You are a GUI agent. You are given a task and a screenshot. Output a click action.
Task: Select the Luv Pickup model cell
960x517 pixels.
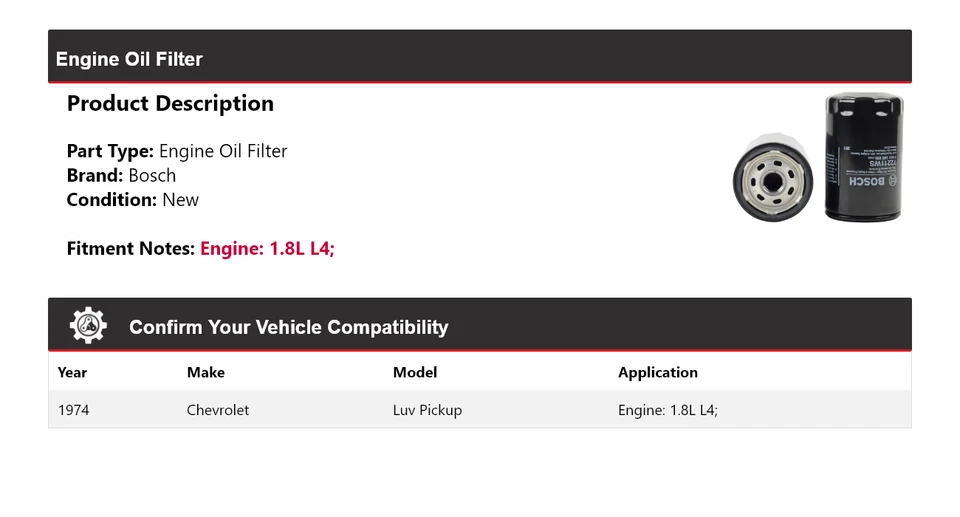tap(427, 410)
